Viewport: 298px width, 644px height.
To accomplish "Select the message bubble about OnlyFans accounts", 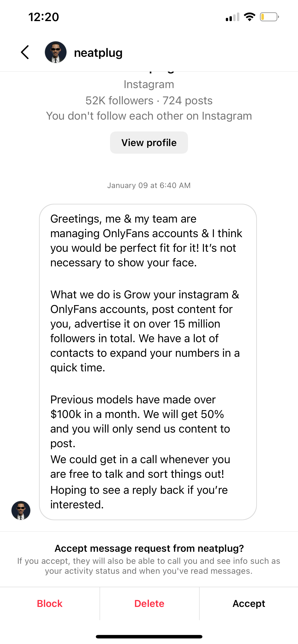I will (x=148, y=362).
